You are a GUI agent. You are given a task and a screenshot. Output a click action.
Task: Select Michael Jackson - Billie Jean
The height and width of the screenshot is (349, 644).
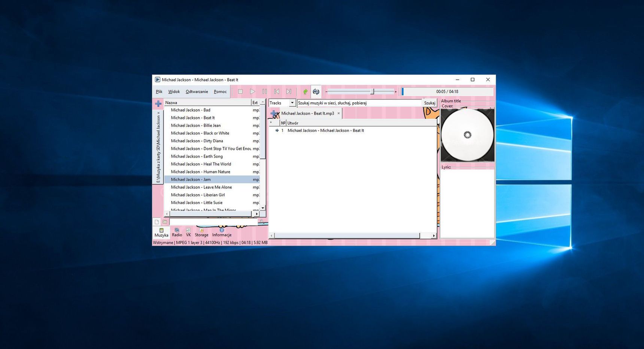(x=212, y=125)
